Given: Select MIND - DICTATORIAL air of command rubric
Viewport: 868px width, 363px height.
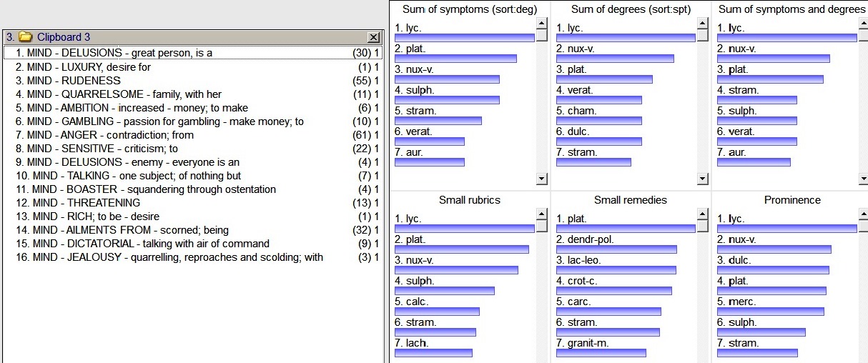Looking at the screenshot, I should (143, 244).
